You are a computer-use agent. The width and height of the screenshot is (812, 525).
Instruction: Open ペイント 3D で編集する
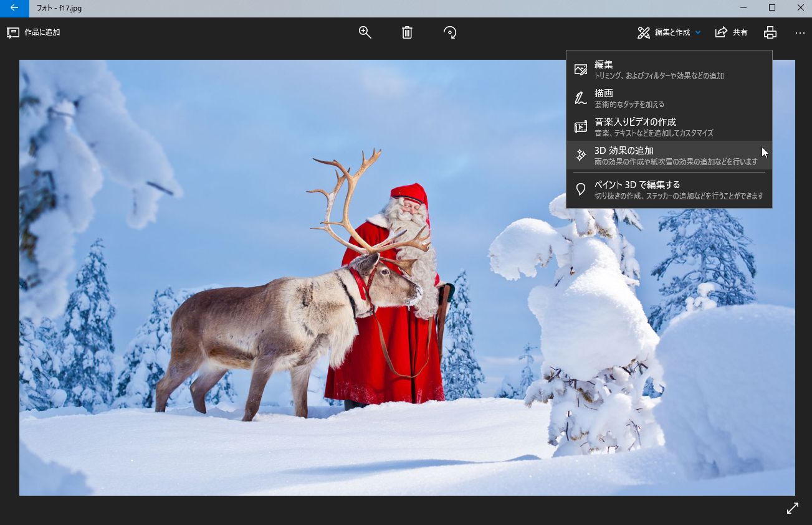[x=669, y=189]
